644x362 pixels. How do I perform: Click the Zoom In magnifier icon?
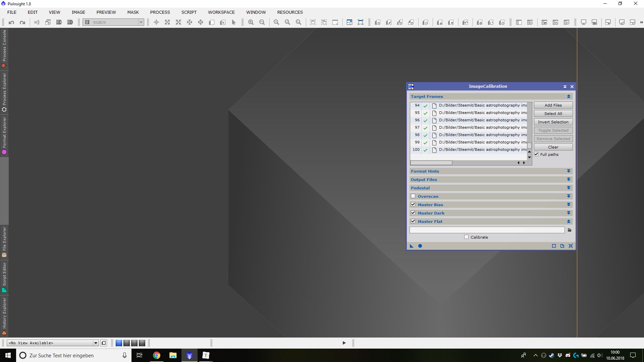251,22
